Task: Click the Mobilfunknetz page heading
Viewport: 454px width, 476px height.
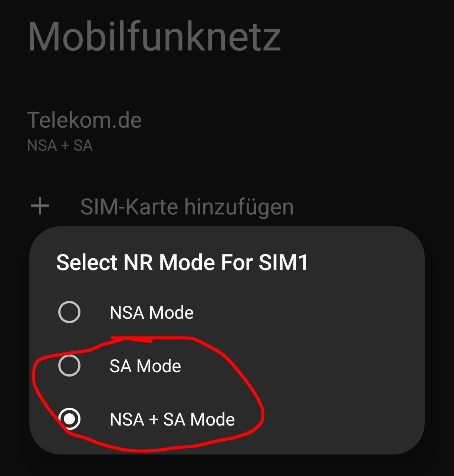Action: [x=154, y=37]
